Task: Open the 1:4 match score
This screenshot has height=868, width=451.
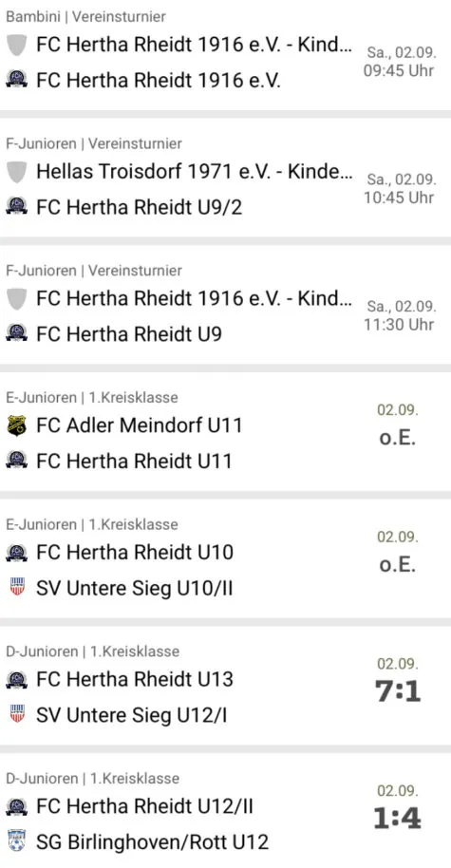Action: pyautogui.click(x=398, y=819)
